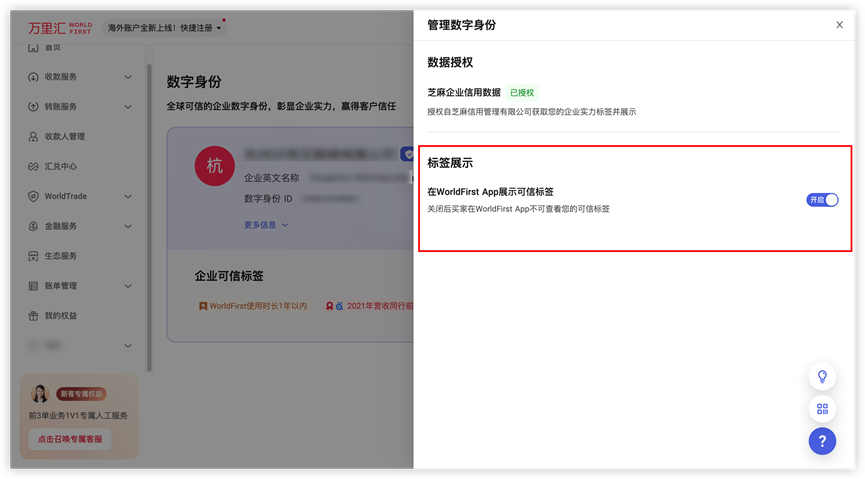Click the WorldTrade shield icon

33,196
